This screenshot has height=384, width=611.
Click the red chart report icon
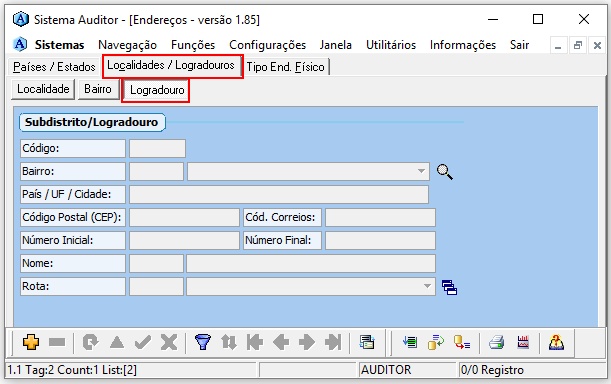(x=523, y=342)
